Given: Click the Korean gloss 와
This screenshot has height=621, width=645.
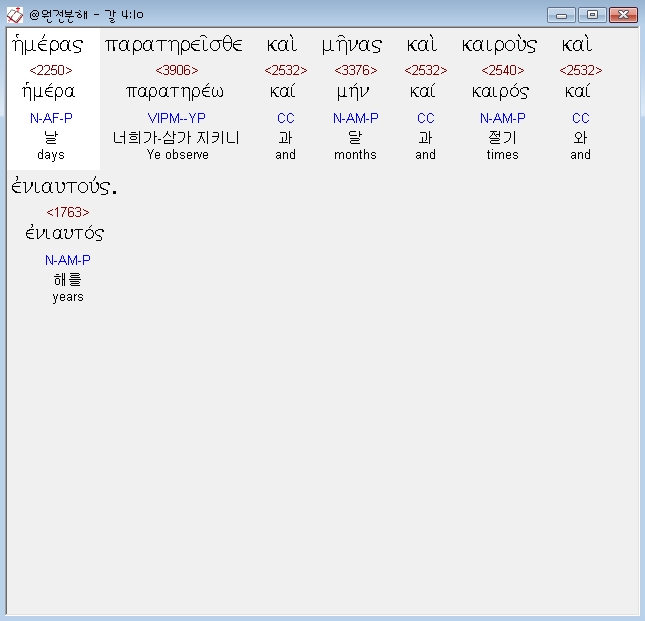Looking at the screenshot, I should click(580, 137).
